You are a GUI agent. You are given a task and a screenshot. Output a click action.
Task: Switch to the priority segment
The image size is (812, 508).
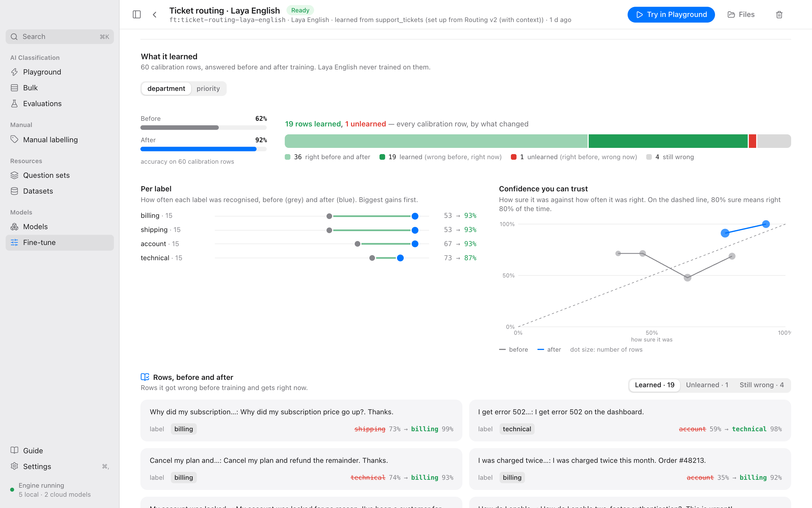click(x=208, y=88)
